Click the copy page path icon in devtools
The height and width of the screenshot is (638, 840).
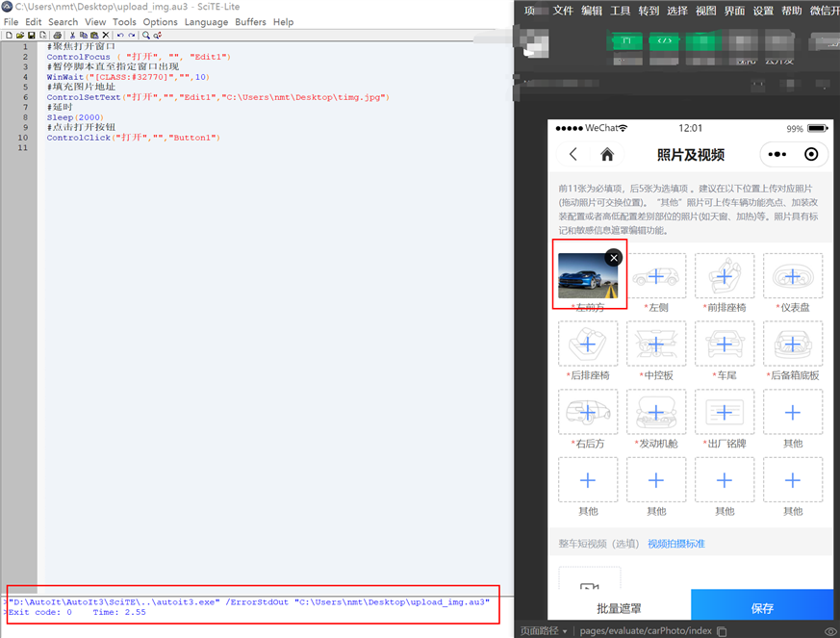722,631
